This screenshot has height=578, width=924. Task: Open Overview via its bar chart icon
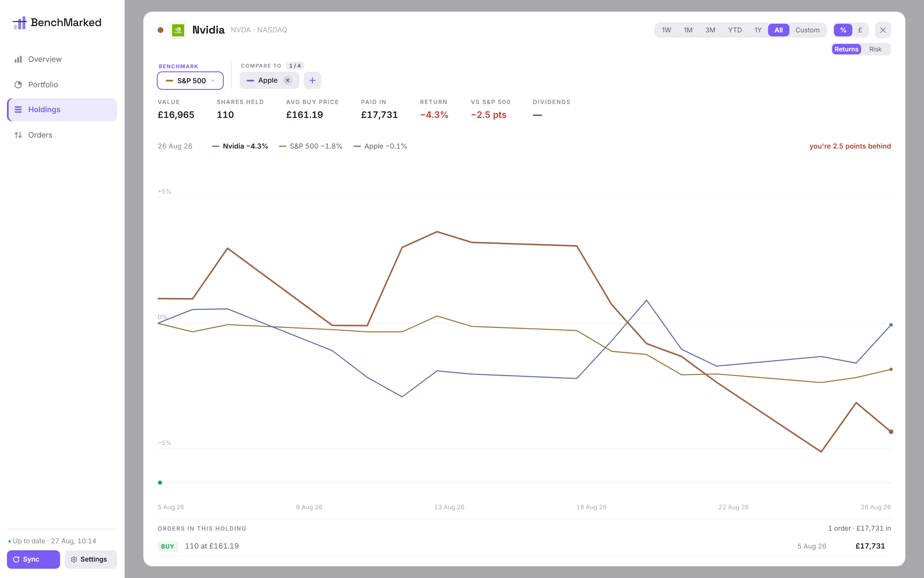pos(18,59)
